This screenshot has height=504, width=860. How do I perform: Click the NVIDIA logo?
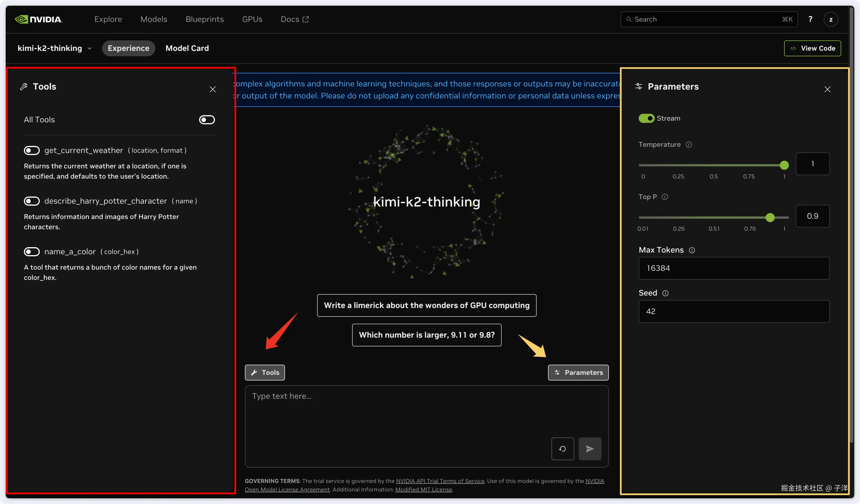[x=39, y=19]
